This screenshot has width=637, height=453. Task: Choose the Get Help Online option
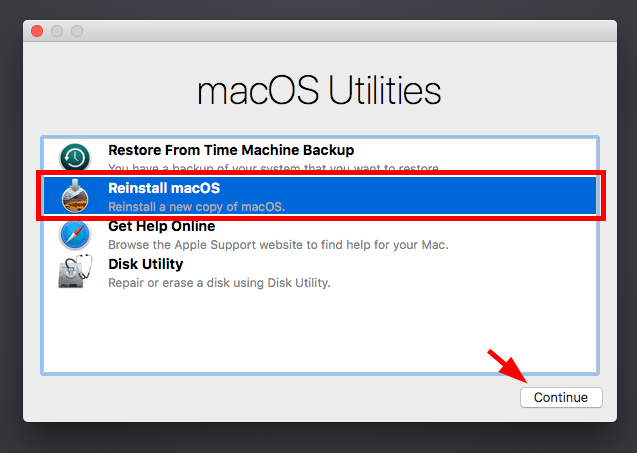[x=161, y=226]
